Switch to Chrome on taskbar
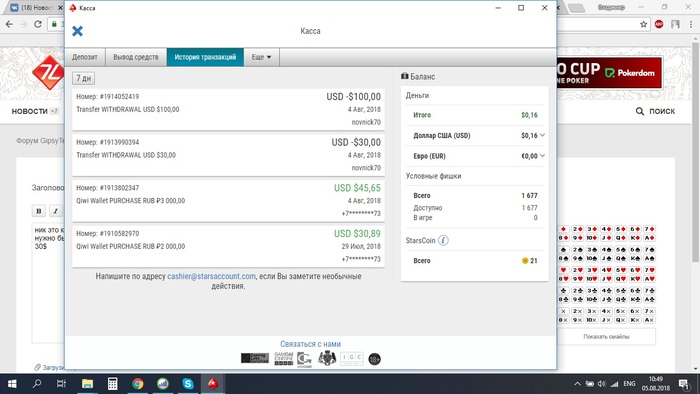 pos(138,384)
